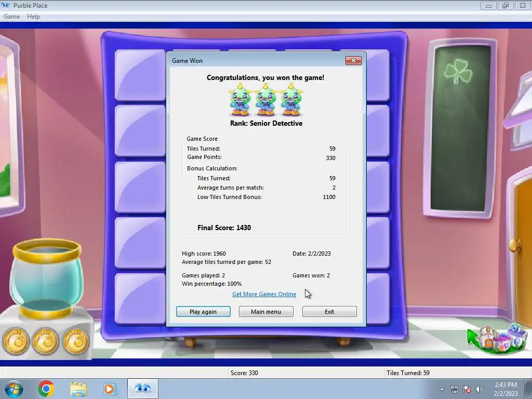Click the Exit button in the dialog
532x399 pixels.
329,312
